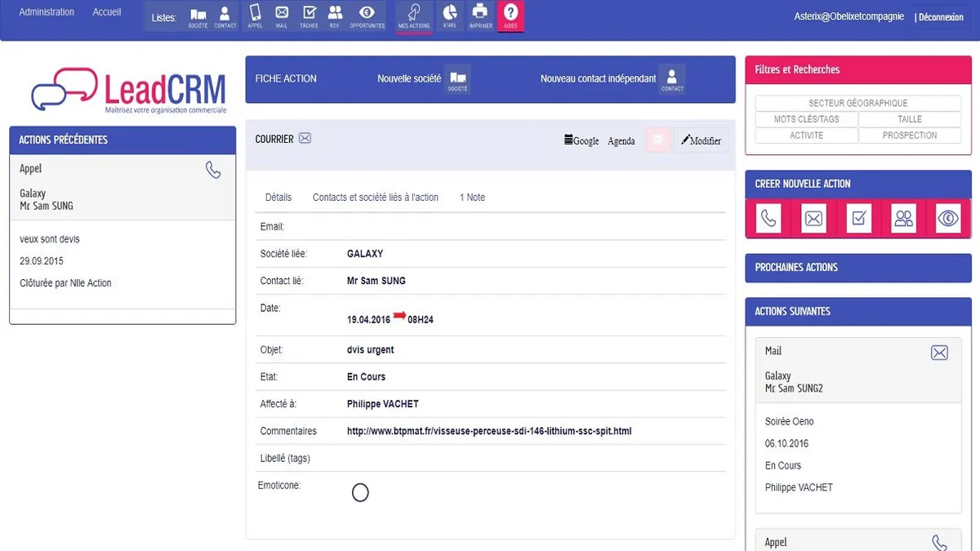
Task: Create new meeting action with people icon
Action: point(903,218)
